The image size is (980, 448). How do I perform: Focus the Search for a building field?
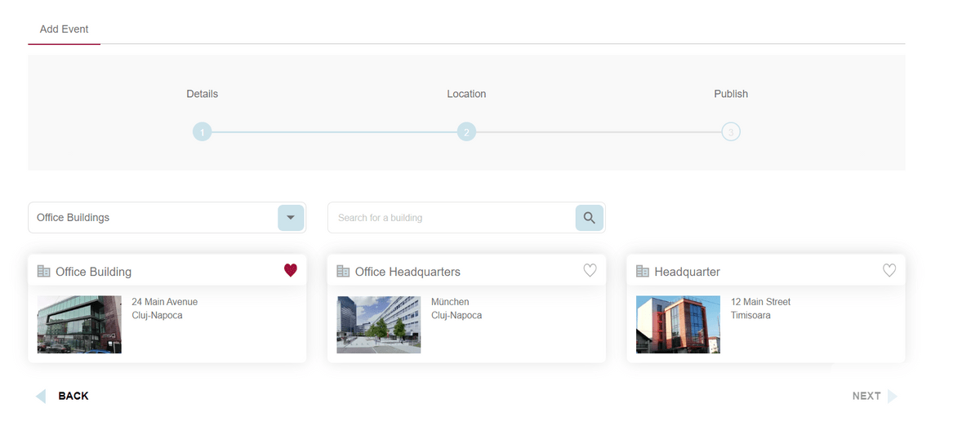tap(452, 218)
